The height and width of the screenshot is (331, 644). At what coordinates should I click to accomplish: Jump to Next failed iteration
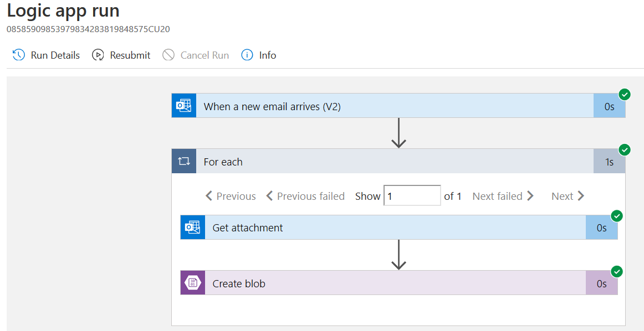click(503, 196)
